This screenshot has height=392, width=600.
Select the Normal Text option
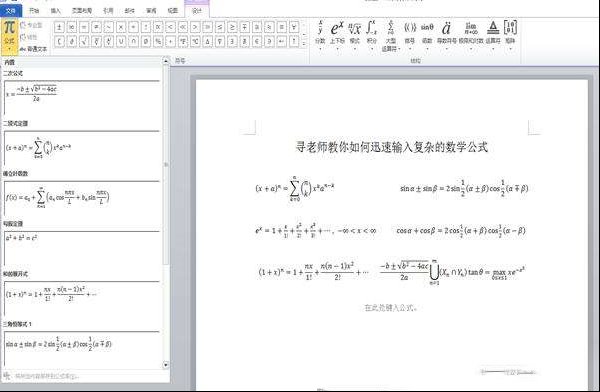33,49
